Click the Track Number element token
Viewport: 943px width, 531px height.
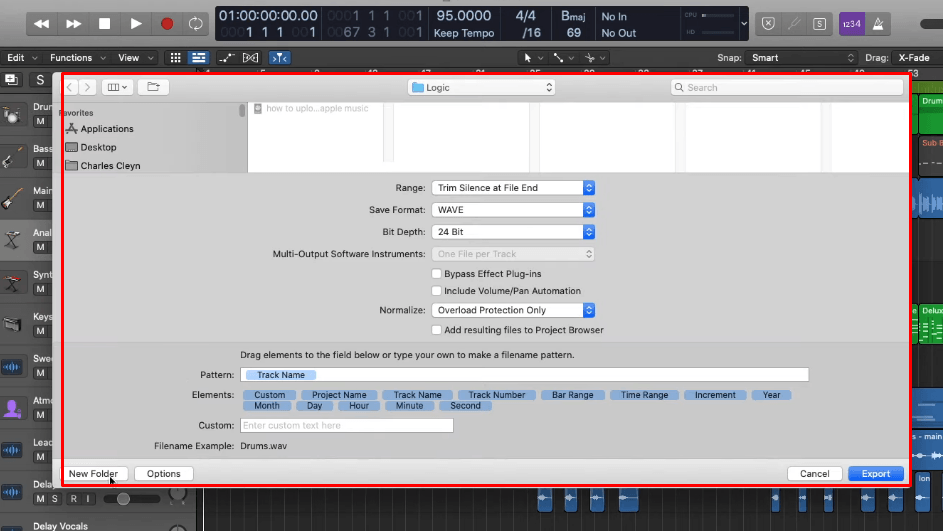tap(497, 395)
